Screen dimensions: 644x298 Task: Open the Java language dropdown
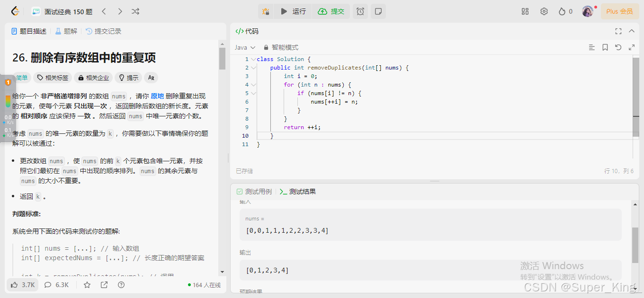click(x=244, y=47)
